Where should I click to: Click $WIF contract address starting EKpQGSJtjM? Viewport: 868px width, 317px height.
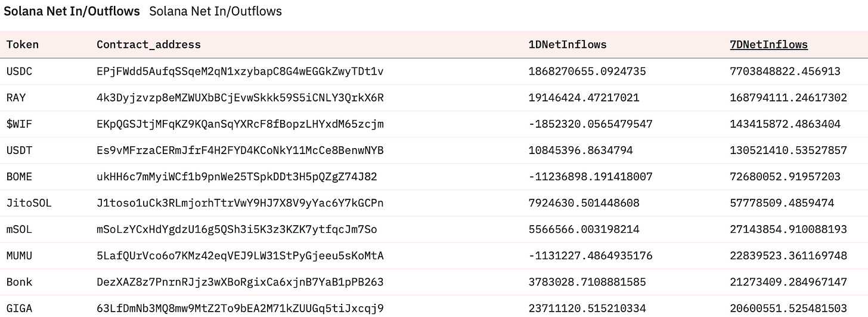point(240,124)
